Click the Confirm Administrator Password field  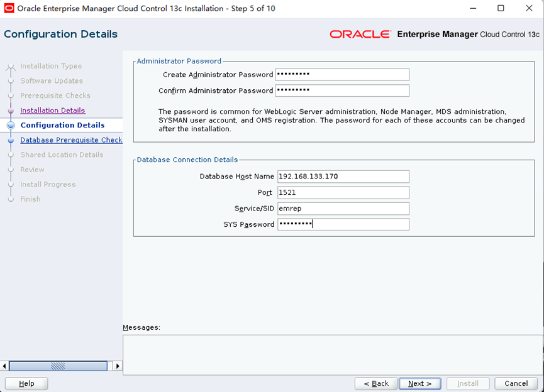click(x=342, y=90)
